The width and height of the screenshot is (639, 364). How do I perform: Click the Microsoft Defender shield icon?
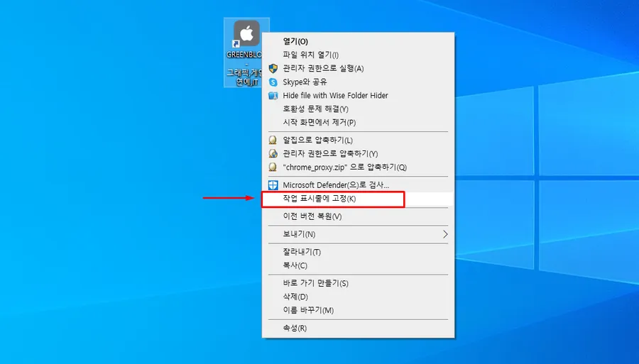273,185
